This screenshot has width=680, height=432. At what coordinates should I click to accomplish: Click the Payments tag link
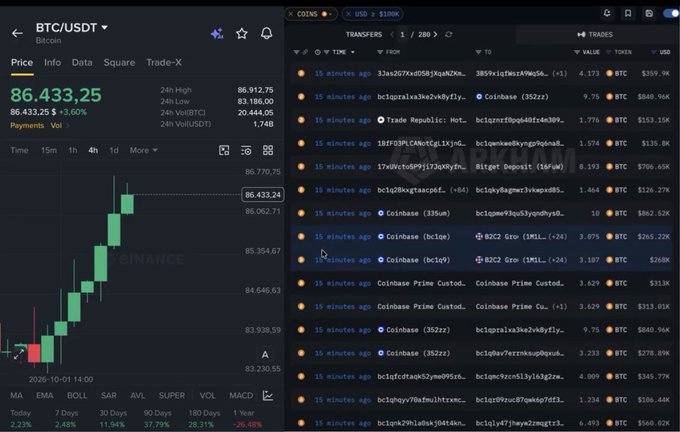(x=27, y=125)
